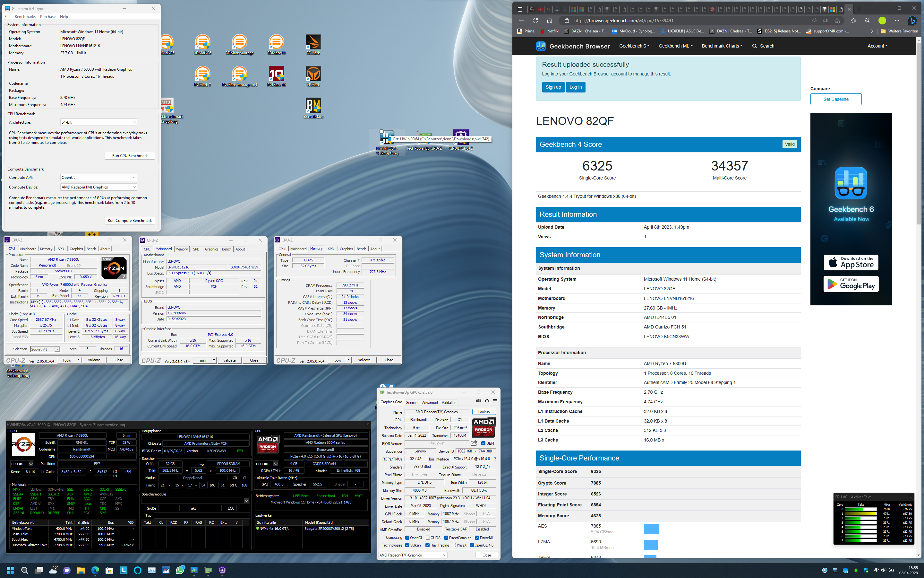Open the Bing sidebar icon in Edge
Viewport: 924px width, 578px height.
point(912,21)
